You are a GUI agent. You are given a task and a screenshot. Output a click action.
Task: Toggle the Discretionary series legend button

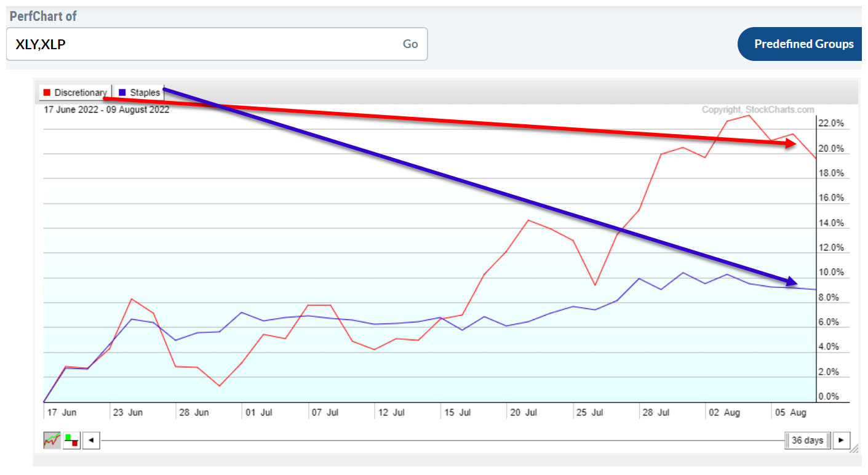pos(75,92)
